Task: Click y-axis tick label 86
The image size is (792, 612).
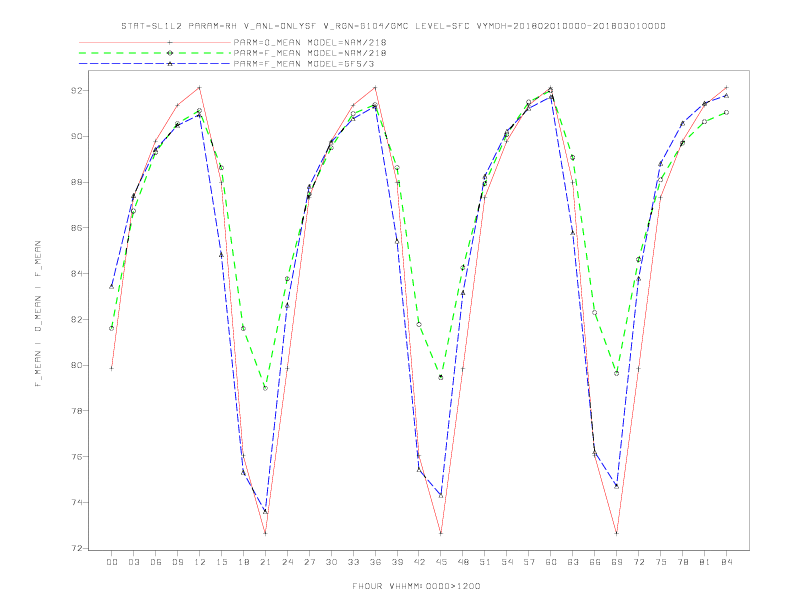Action: 77,228
